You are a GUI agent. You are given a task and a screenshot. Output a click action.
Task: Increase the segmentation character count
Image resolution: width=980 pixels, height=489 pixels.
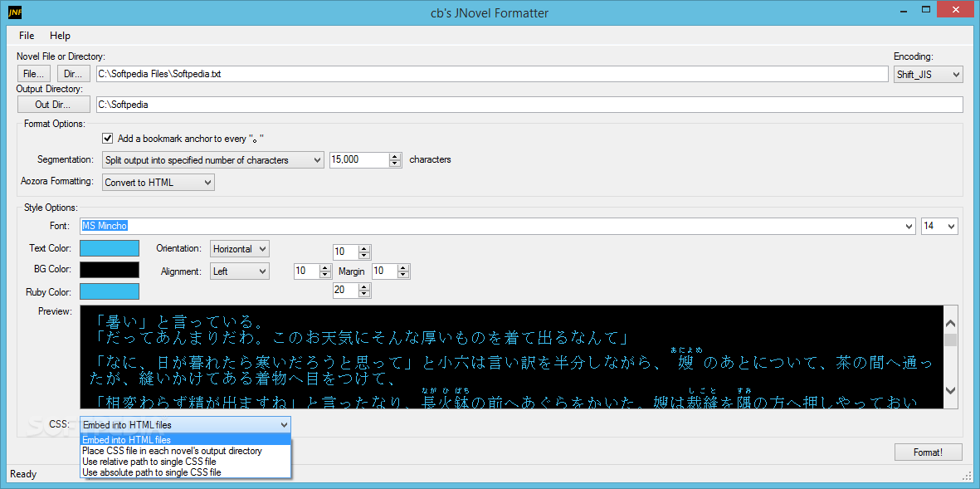click(395, 156)
